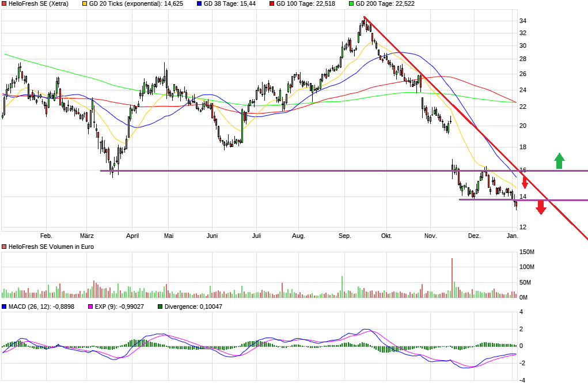Viewport: 588px width, 386px height.
Task: Click the price axis value 28
Action: click(x=523, y=59)
